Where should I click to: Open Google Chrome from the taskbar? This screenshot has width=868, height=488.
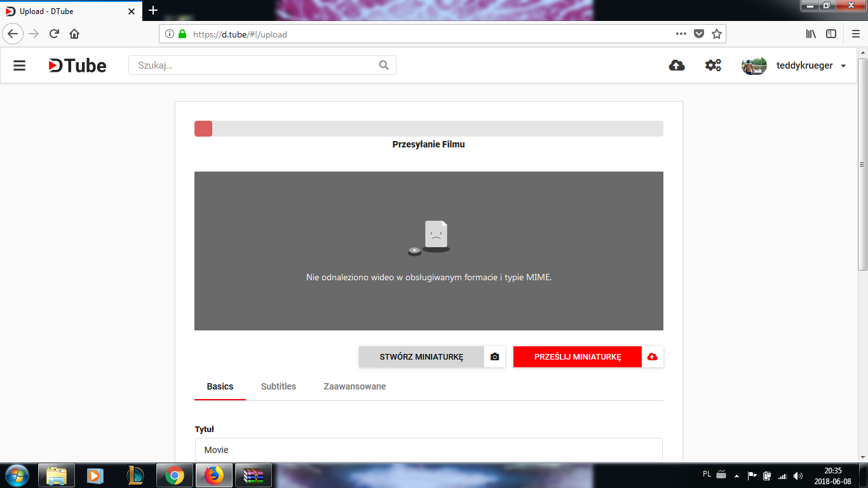point(175,475)
